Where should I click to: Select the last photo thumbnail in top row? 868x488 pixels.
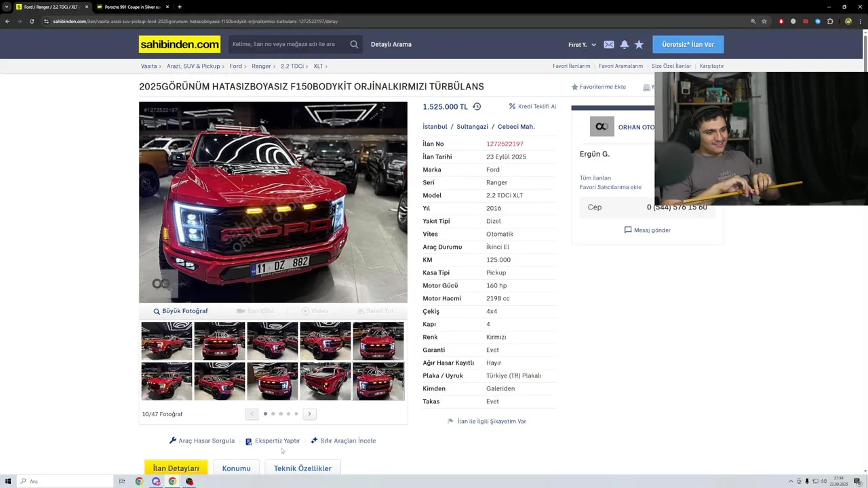tap(378, 341)
